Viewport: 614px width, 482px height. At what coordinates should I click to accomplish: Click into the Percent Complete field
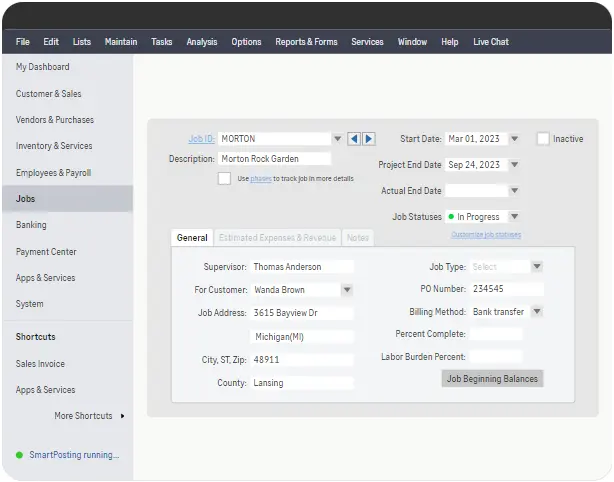click(x=495, y=334)
